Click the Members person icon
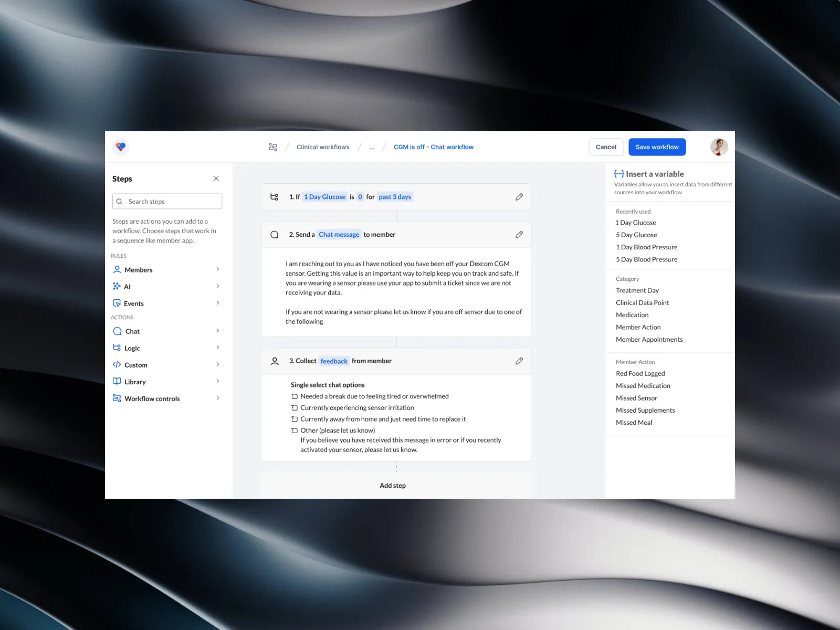 pyautogui.click(x=117, y=269)
